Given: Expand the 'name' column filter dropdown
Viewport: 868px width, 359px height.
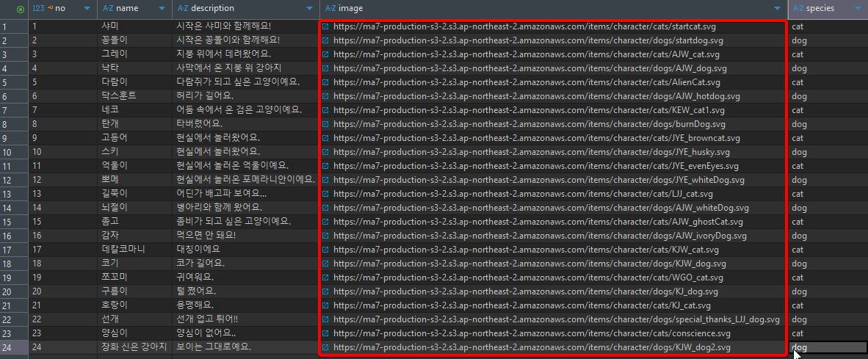Looking at the screenshot, I should (x=163, y=9).
